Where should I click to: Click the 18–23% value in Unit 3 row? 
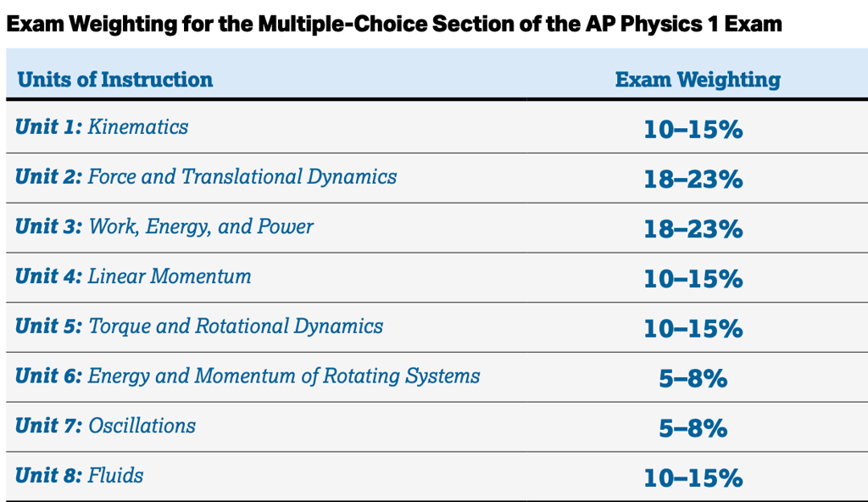[693, 230]
